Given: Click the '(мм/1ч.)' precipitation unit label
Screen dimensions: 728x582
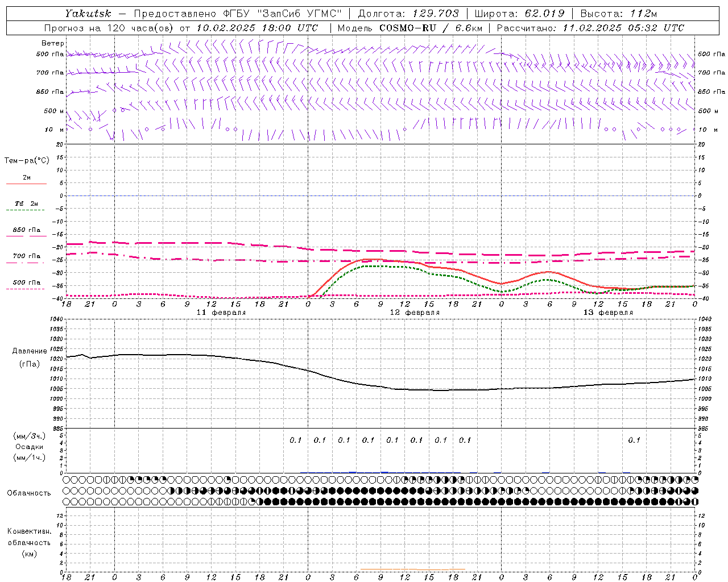Looking at the screenshot, I should point(30,458).
